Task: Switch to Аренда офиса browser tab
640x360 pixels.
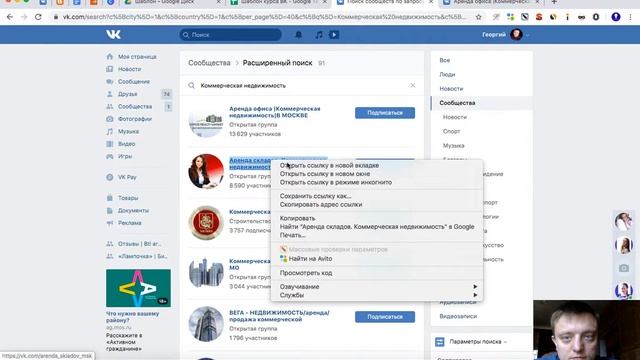Action: (x=491, y=2)
